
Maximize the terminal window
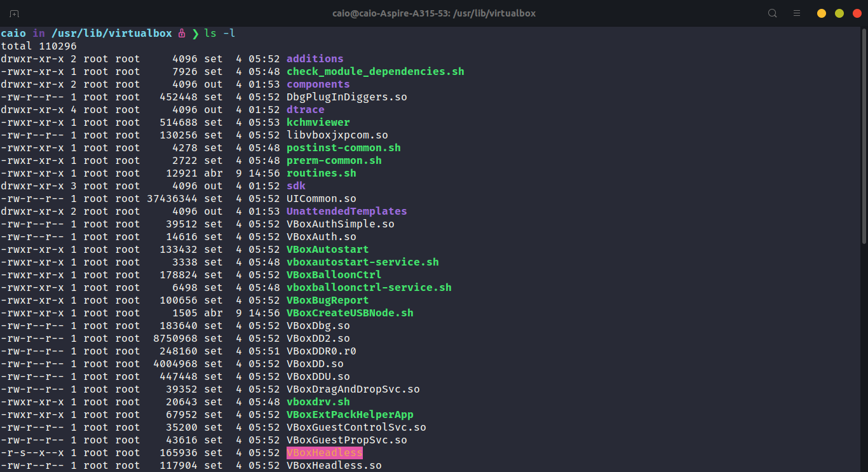tap(839, 13)
